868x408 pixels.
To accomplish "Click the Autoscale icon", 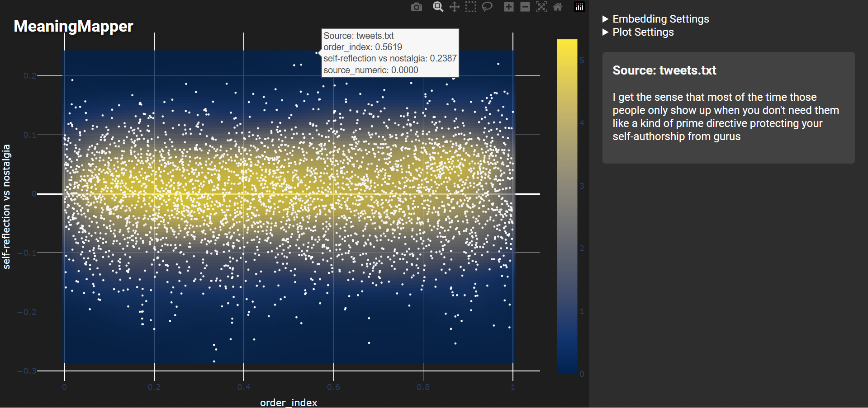I will [x=541, y=7].
